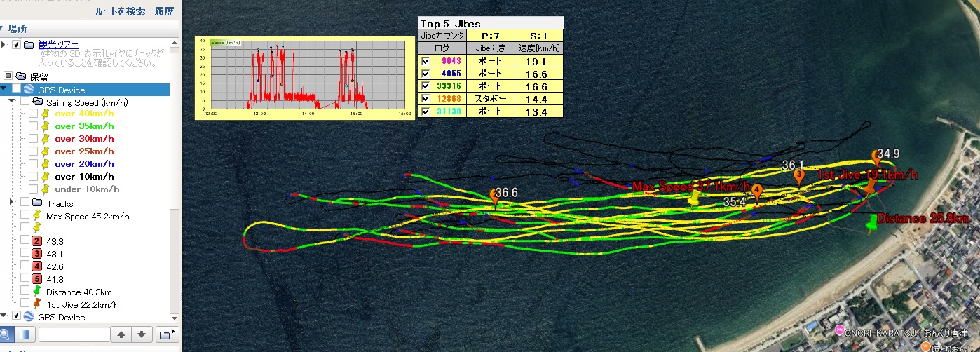Click the move-up arrow button in places panel
This screenshot has height=352, width=980.
[x=122, y=334]
